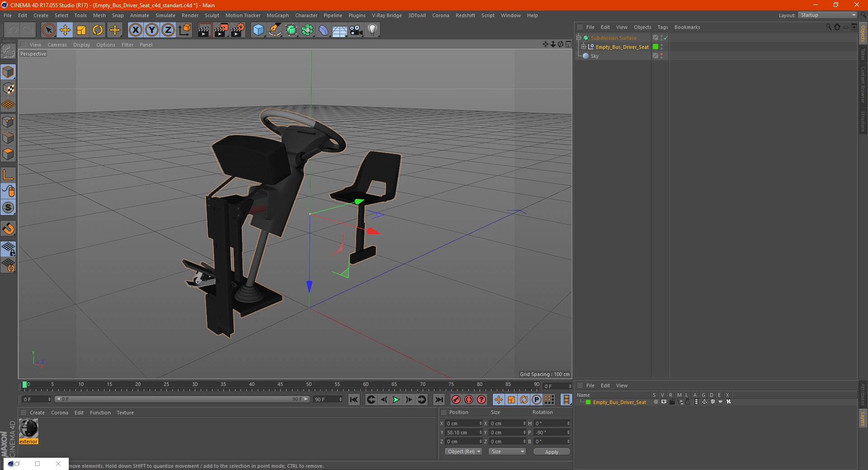Image resolution: width=868 pixels, height=470 pixels.
Task: Open Object Manager search icon
Action: pos(829,27)
